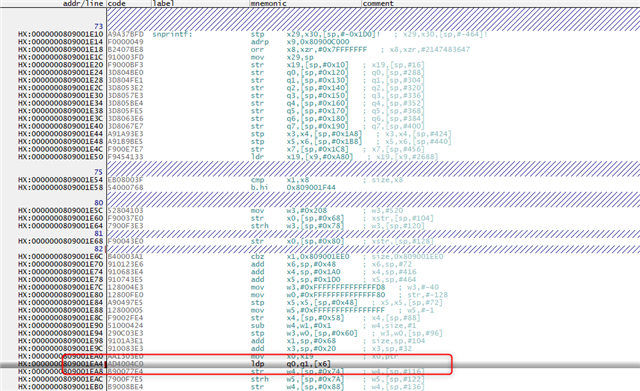Viewport: 640px width, 391px height.
Task: Click opcode A91B9BE5
Action: (x=126, y=142)
